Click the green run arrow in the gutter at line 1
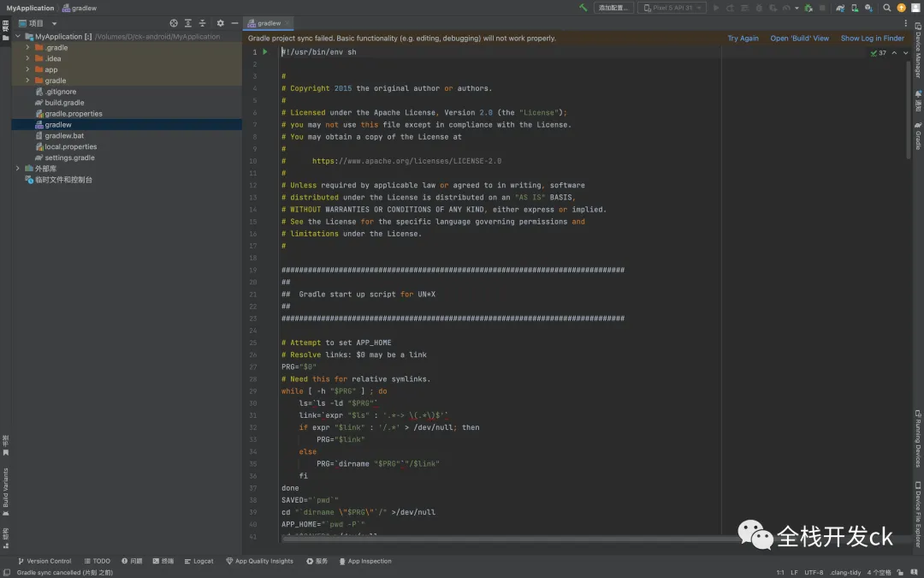This screenshot has width=924, height=578. point(265,52)
